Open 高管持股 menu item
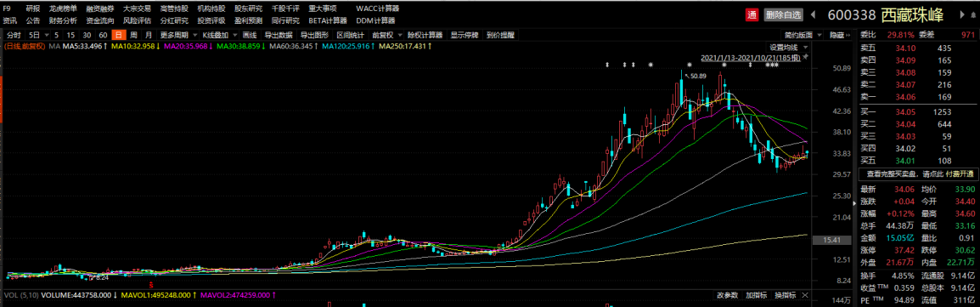The image size is (980, 307). pyautogui.click(x=174, y=9)
